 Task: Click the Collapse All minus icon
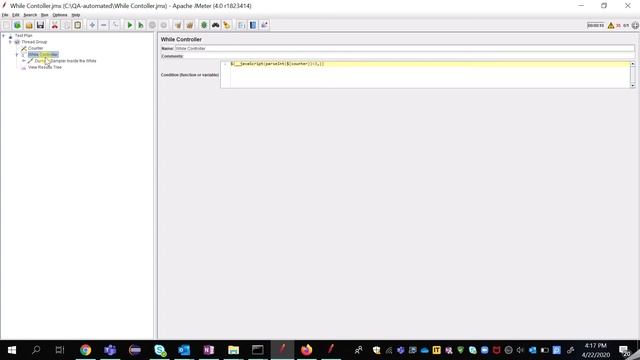tap(104, 25)
